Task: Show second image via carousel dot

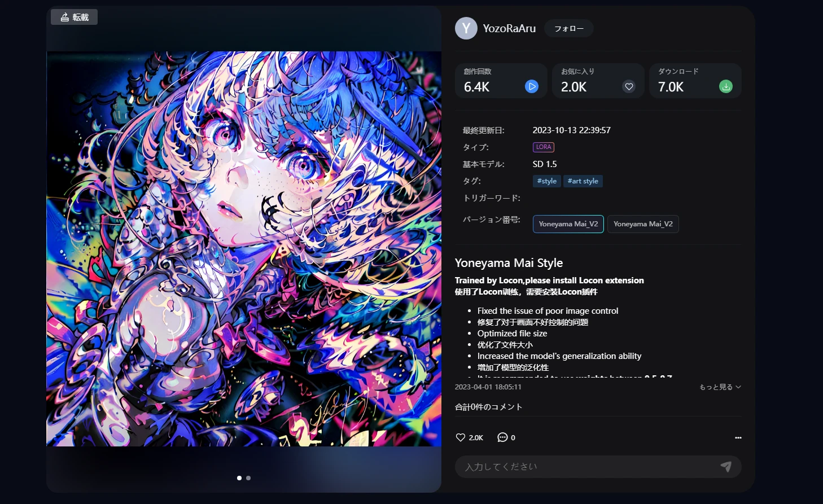Action: tap(248, 478)
